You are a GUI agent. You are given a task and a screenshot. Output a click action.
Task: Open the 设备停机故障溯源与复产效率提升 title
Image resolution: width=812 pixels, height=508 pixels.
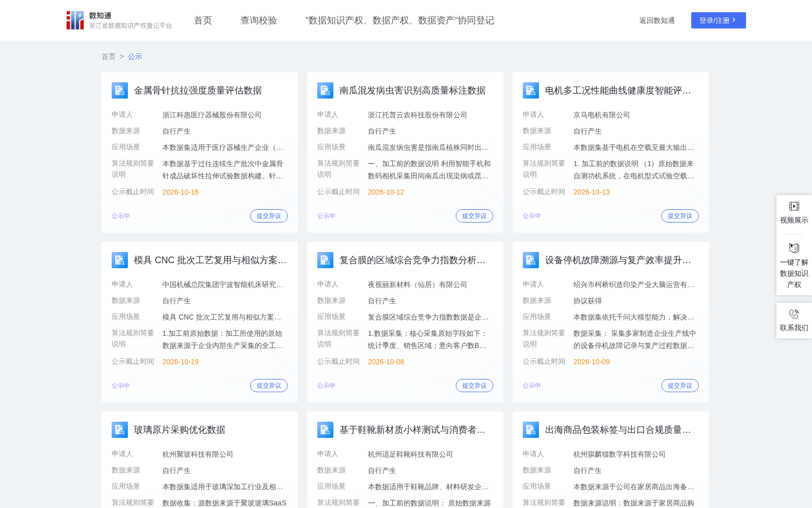coord(618,260)
